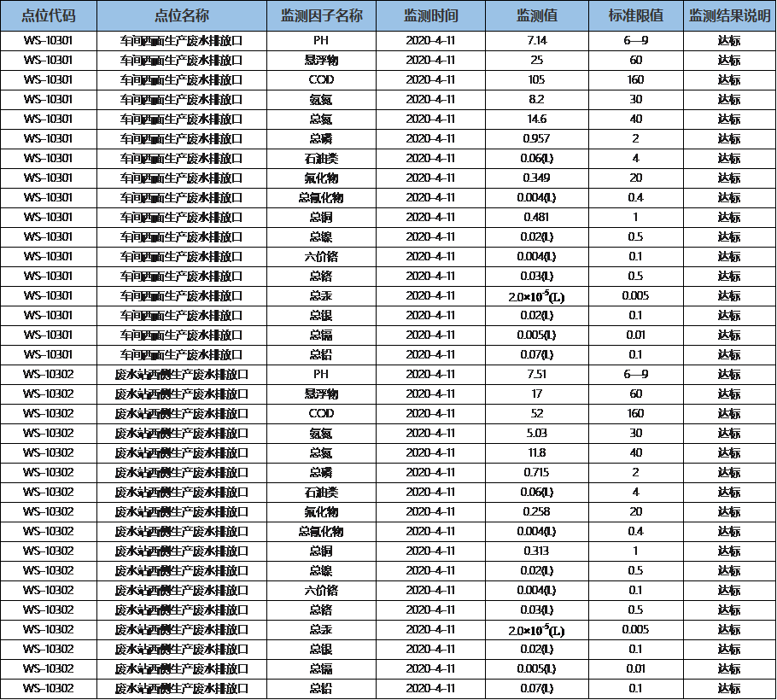Click value 0.06(L) in WS-10302 石油类 row
This screenshot has width=777, height=700.
tap(537, 492)
